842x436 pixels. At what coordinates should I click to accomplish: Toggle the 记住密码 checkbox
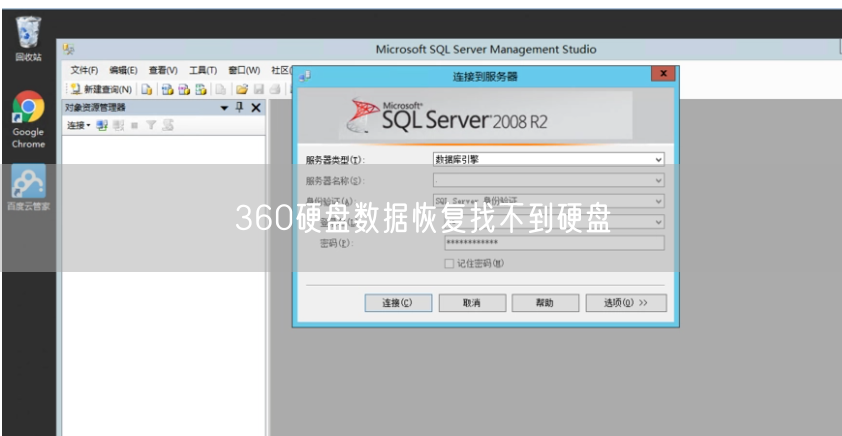[x=449, y=263]
